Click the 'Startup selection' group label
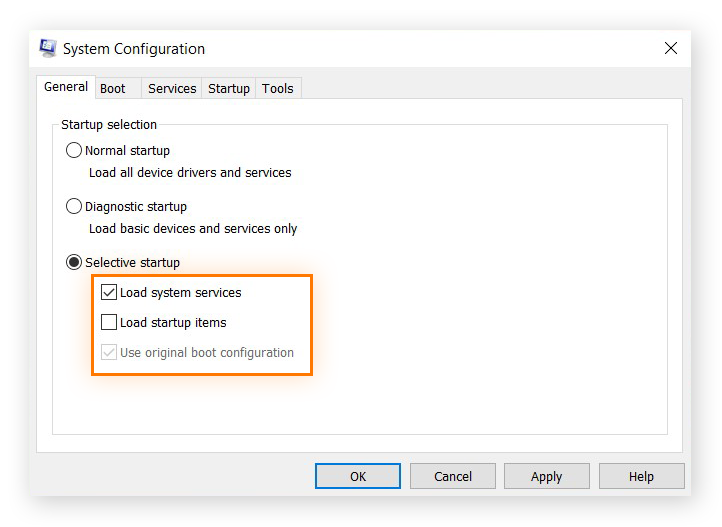Screen dimensions: 722x527 [x=109, y=125]
